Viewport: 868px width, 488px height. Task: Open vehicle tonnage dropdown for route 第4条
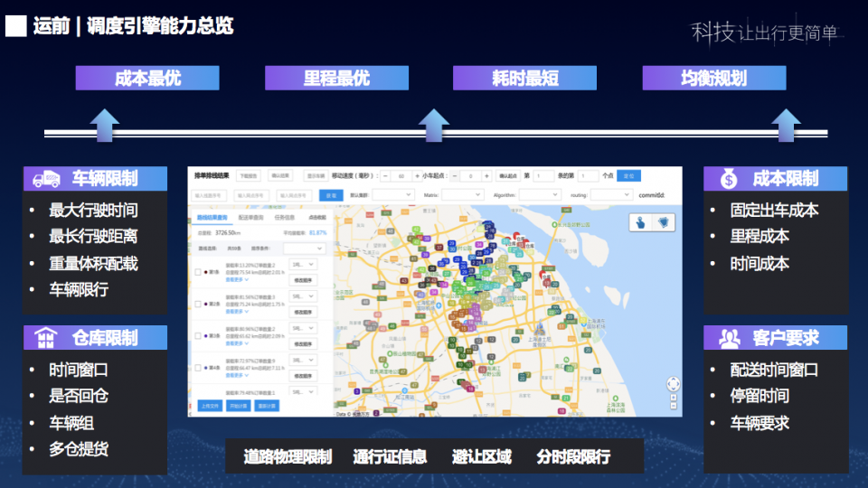(x=303, y=361)
